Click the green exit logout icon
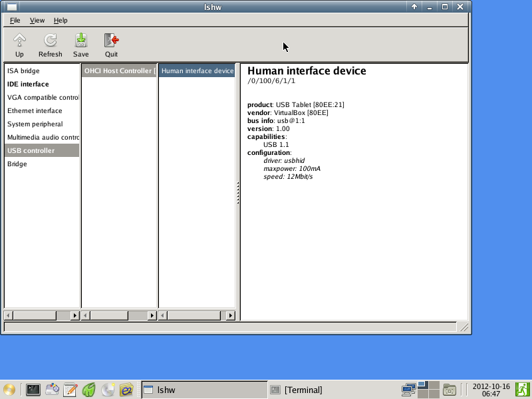 [x=523, y=390]
